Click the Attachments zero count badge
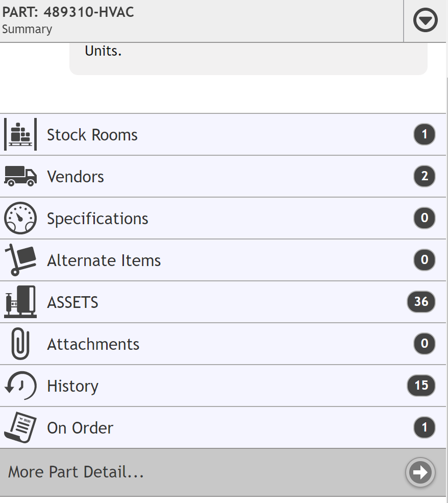 coord(425,344)
